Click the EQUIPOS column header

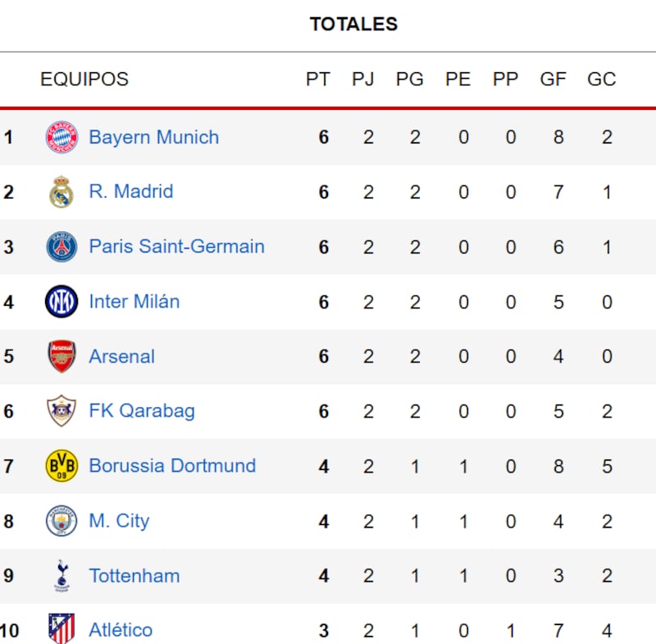click(84, 80)
